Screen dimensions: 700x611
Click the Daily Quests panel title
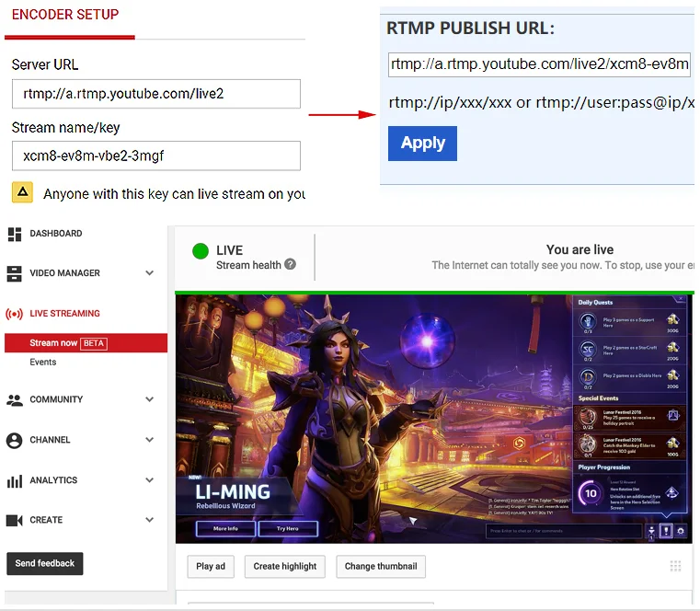coord(595,303)
